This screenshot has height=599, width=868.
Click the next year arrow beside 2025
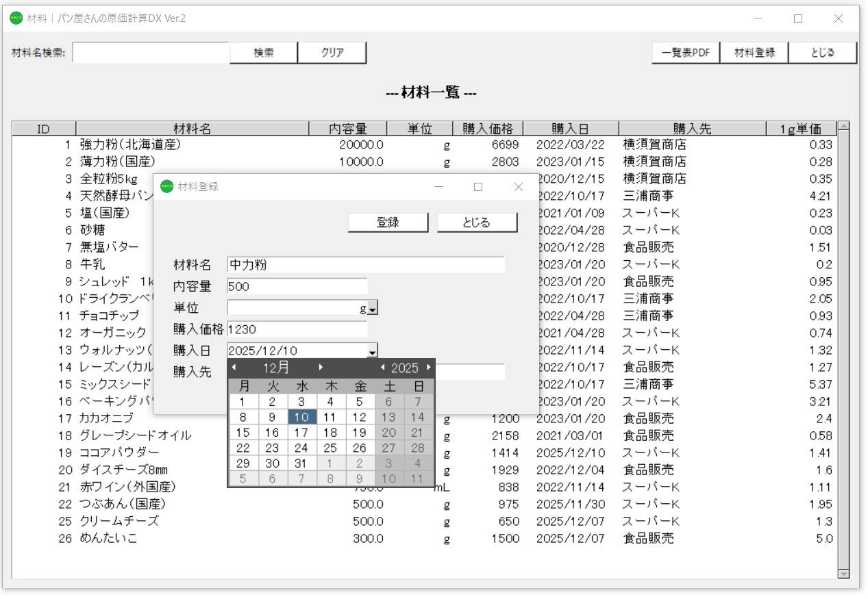(427, 368)
